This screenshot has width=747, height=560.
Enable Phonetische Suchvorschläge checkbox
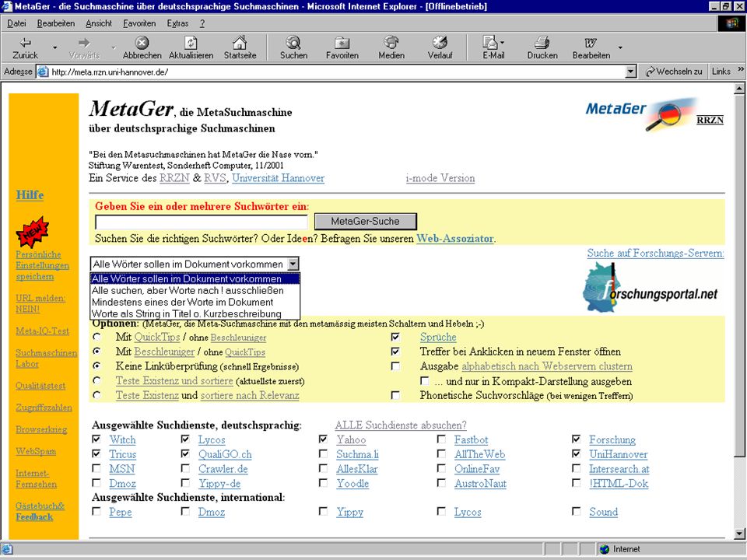[395, 395]
